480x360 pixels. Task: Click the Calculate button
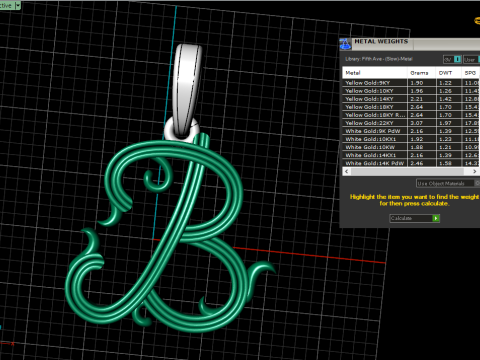click(415, 218)
